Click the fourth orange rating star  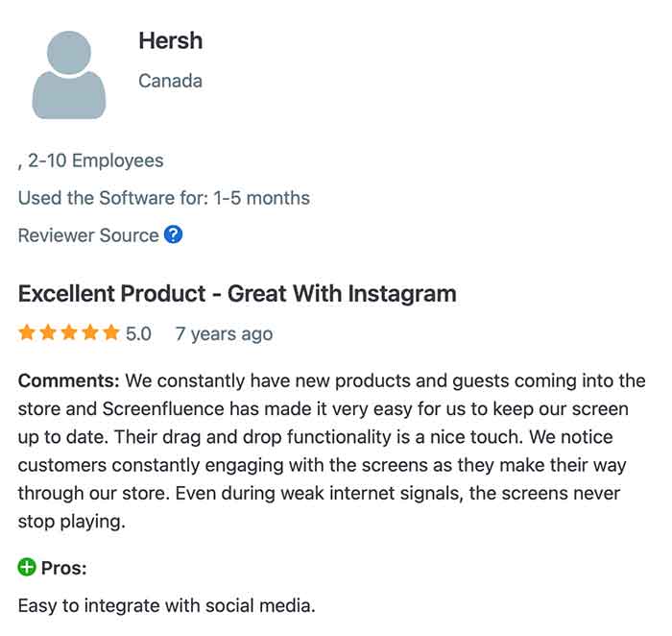pyautogui.click(x=92, y=333)
